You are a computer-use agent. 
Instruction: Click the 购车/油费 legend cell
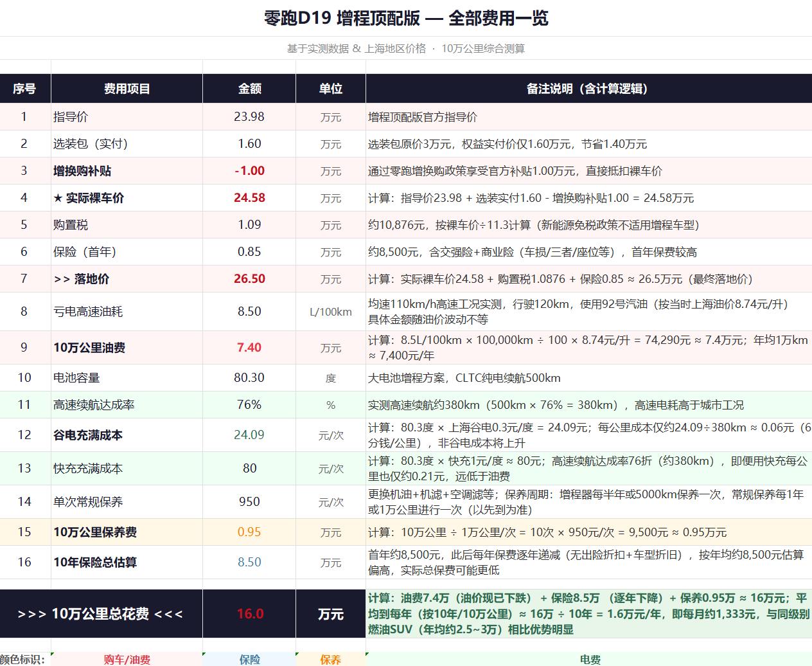point(127,660)
